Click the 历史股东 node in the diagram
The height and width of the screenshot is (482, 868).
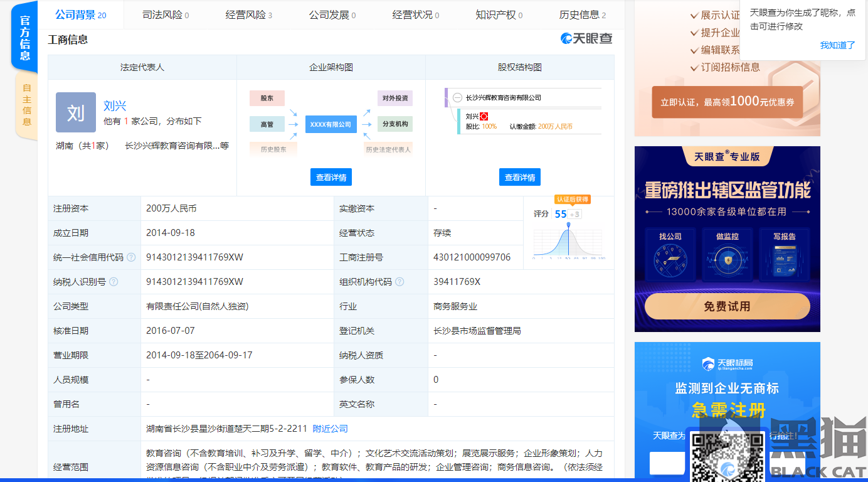[273, 149]
